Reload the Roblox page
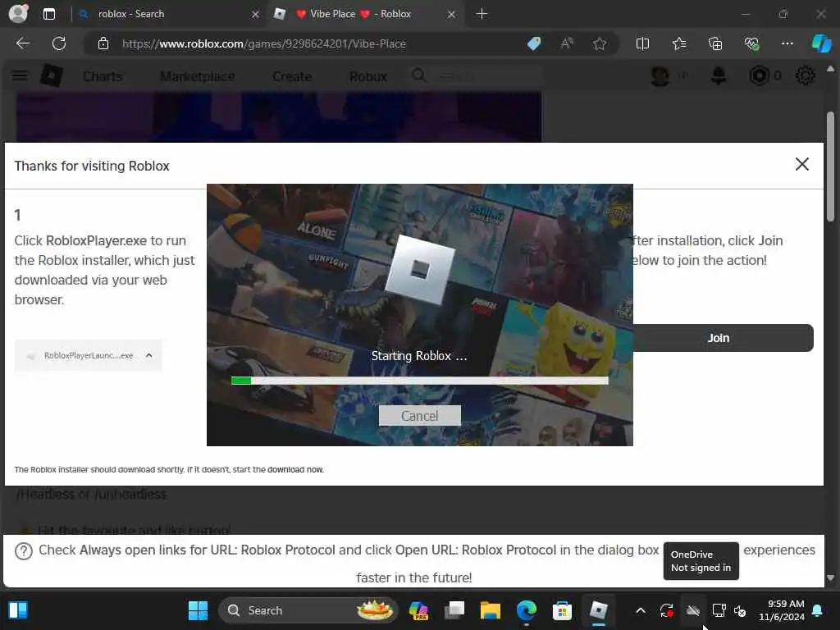840x630 pixels. [x=59, y=43]
